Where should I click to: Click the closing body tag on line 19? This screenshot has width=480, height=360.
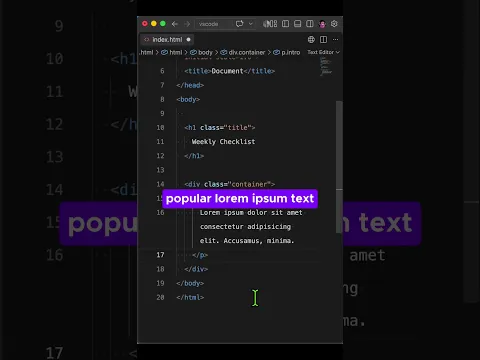point(190,283)
